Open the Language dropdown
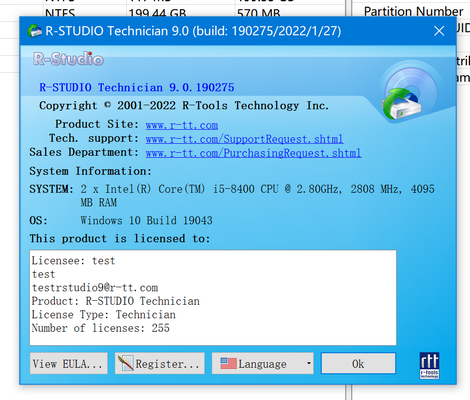This screenshot has width=470, height=400. tap(263, 363)
